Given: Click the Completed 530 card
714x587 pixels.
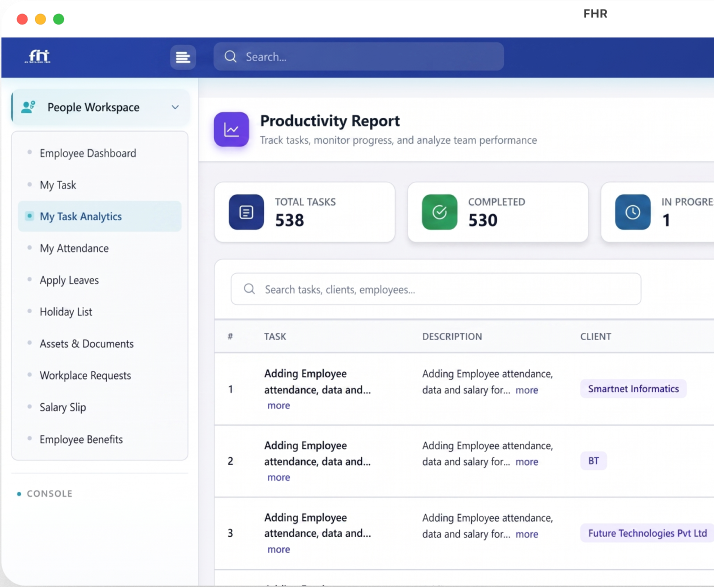Looking at the screenshot, I should click(x=498, y=212).
